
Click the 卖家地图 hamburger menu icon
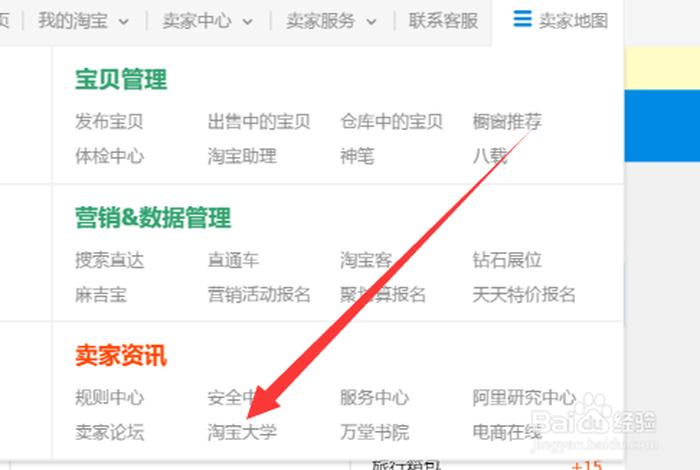tap(522, 19)
